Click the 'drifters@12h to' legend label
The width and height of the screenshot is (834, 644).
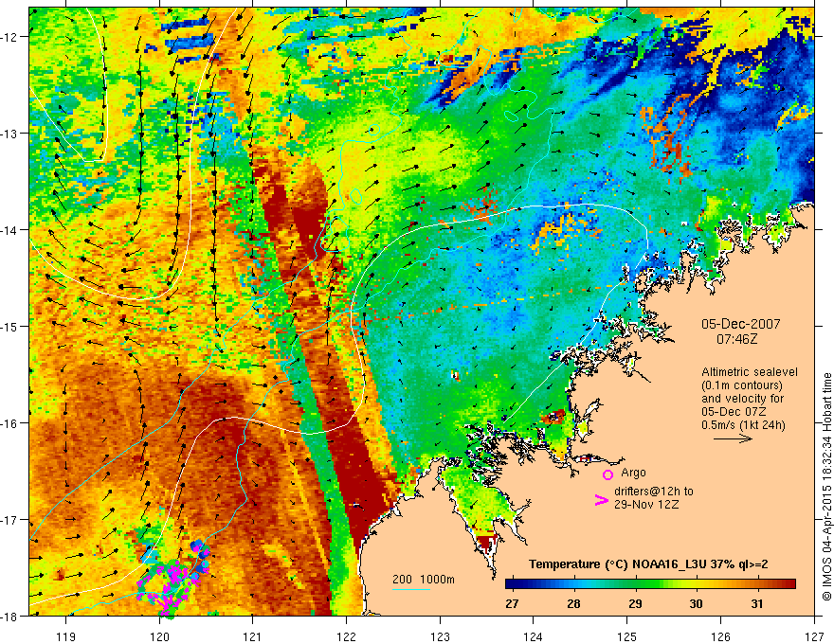tap(654, 491)
